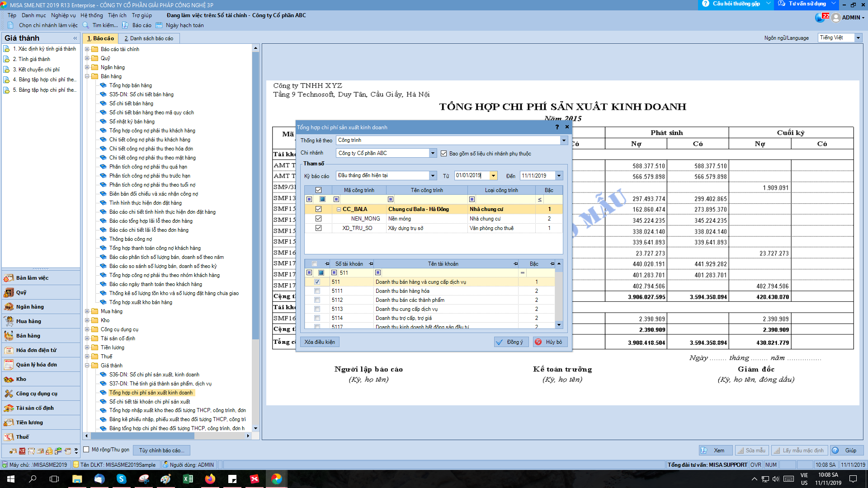
Task: Open the Báo cáo toolbar icon
Action: coord(125,25)
